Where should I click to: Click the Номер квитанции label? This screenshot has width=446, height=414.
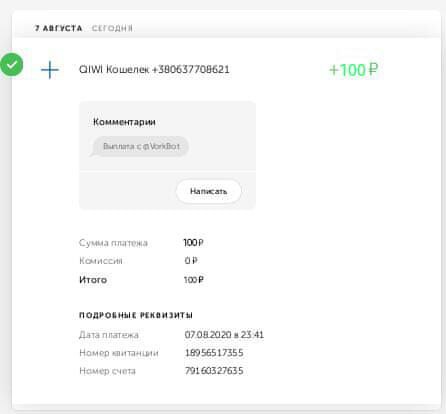click(x=119, y=353)
